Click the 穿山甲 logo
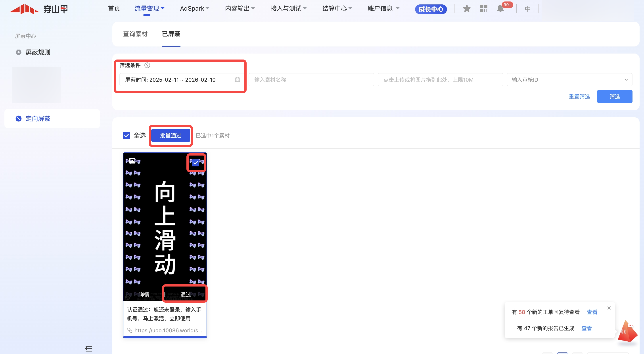 39,9
